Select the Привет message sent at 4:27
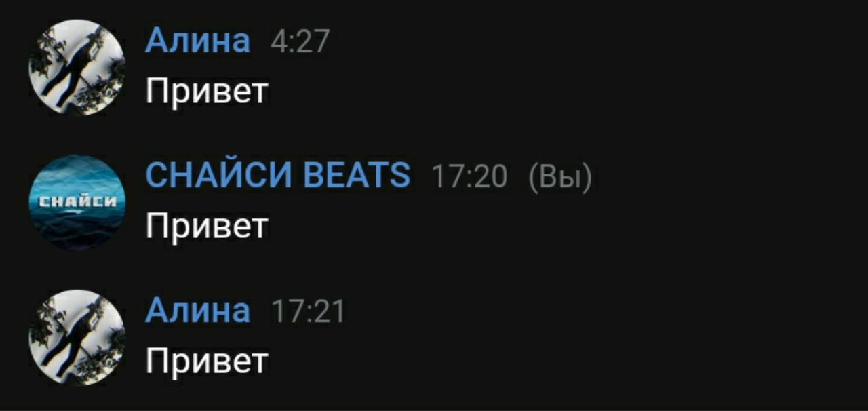868x411 pixels. point(207,92)
